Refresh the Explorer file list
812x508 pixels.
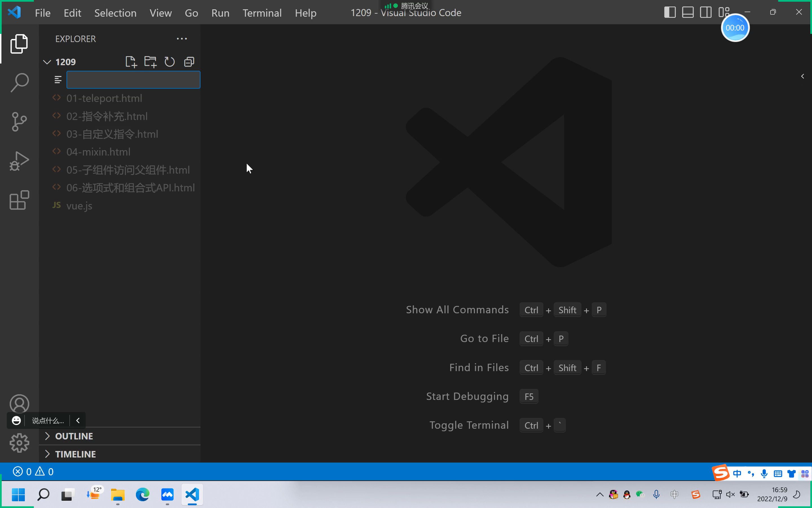tap(170, 62)
